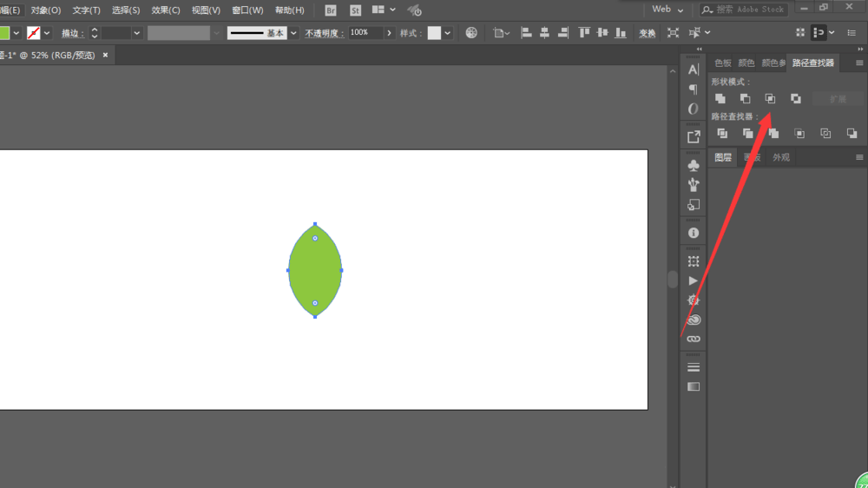Switch to the 颜色 color tab
This screenshot has width=868, height=488.
(746, 63)
